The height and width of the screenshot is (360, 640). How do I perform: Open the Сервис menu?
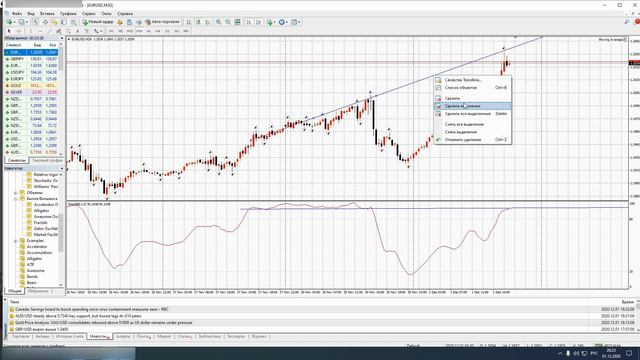89,13
